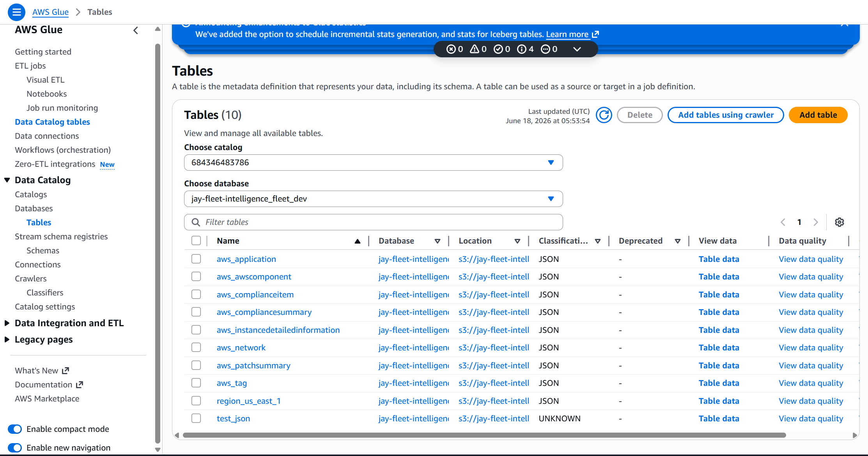Toggle Enable compact mode switch

15,429
